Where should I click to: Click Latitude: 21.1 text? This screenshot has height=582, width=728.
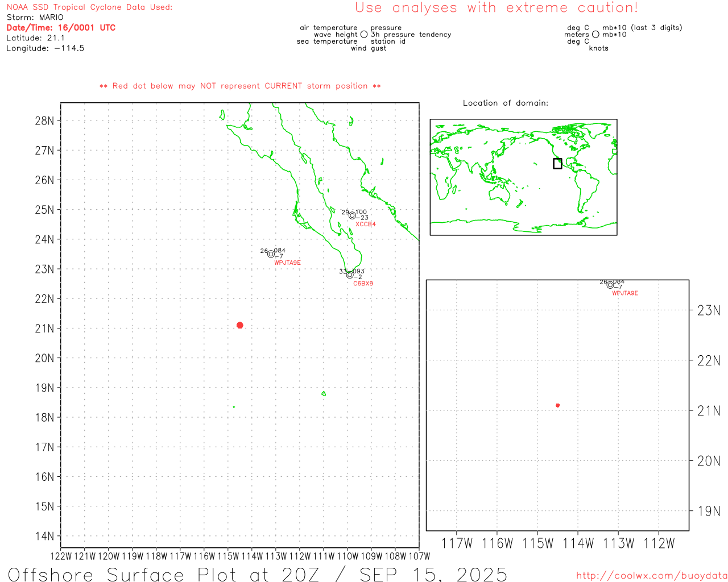[x=35, y=38]
